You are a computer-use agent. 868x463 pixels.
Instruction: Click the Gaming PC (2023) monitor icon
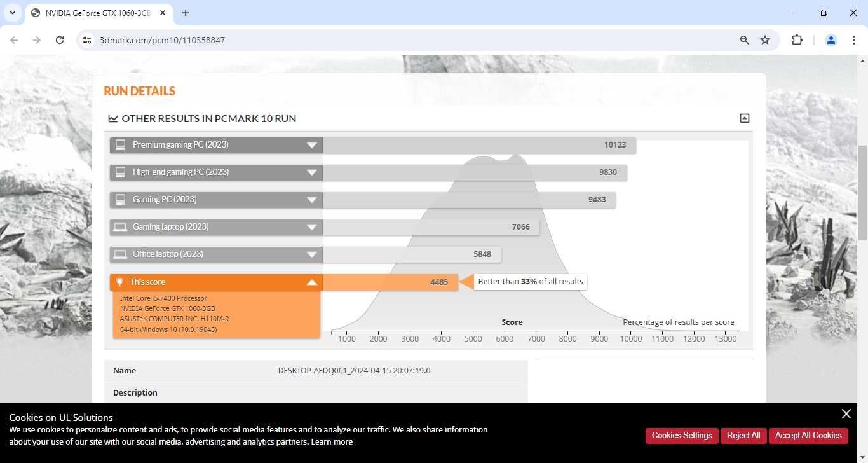point(120,200)
